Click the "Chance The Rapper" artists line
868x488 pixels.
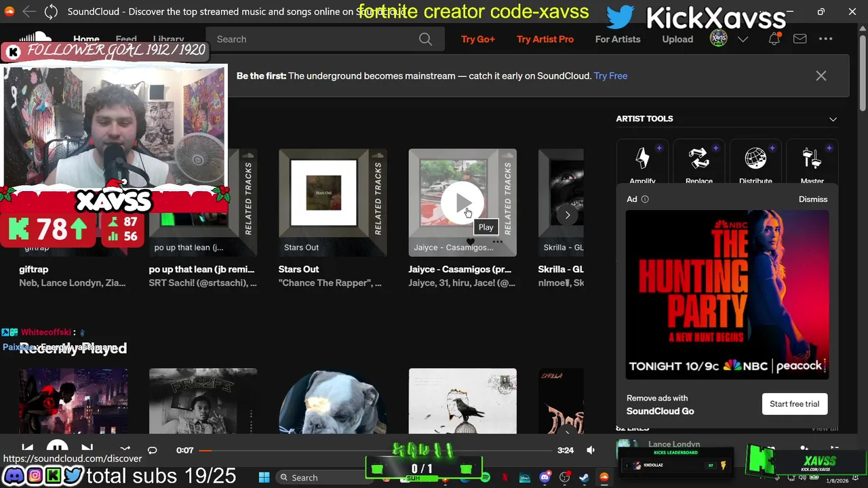point(330,283)
